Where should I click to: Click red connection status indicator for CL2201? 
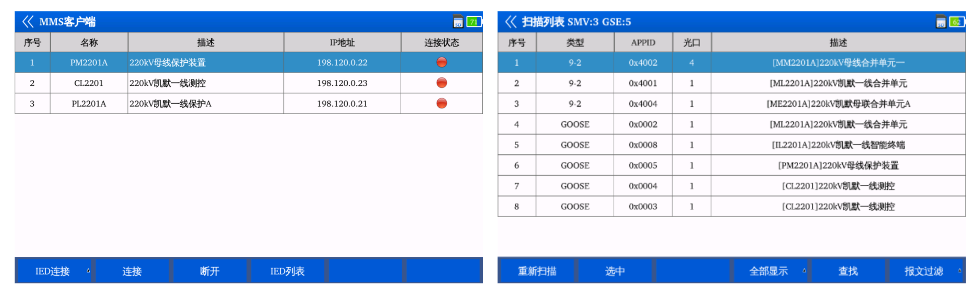(441, 83)
